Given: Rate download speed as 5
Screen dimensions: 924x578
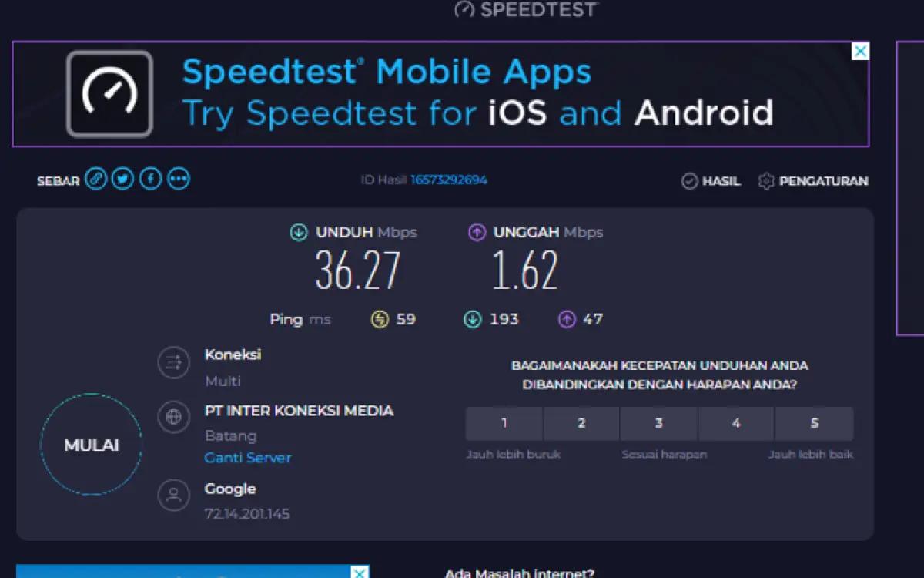Looking at the screenshot, I should point(815,423).
